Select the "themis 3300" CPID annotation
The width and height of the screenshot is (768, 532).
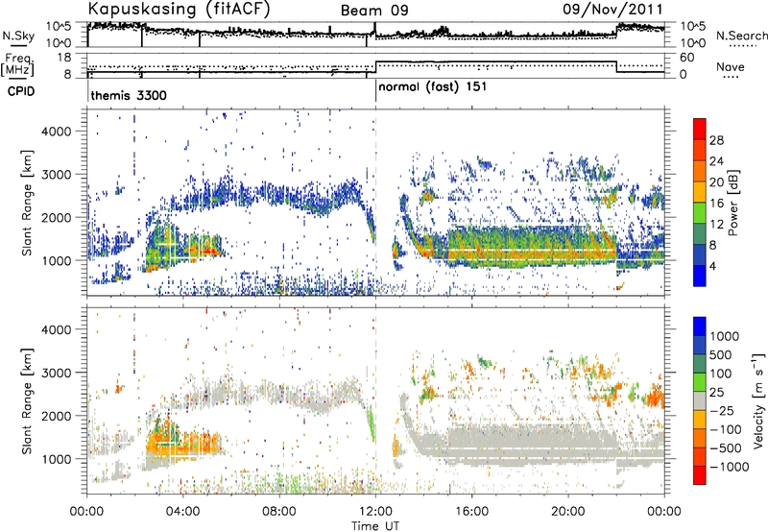tap(129, 95)
